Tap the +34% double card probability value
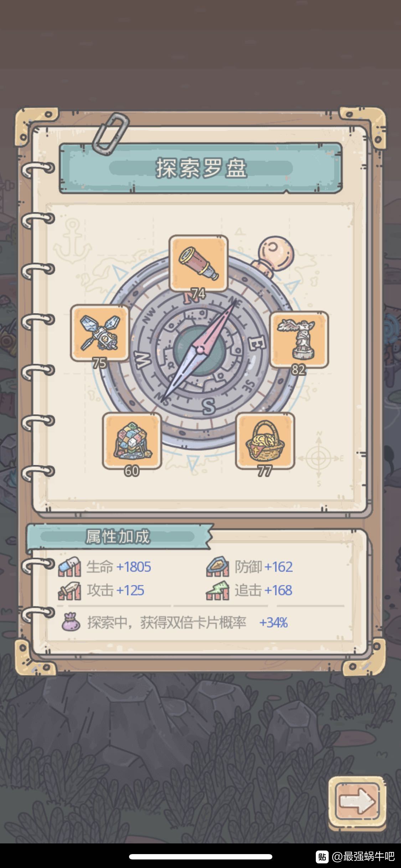Image resolution: width=401 pixels, height=868 pixels. pos(273,622)
